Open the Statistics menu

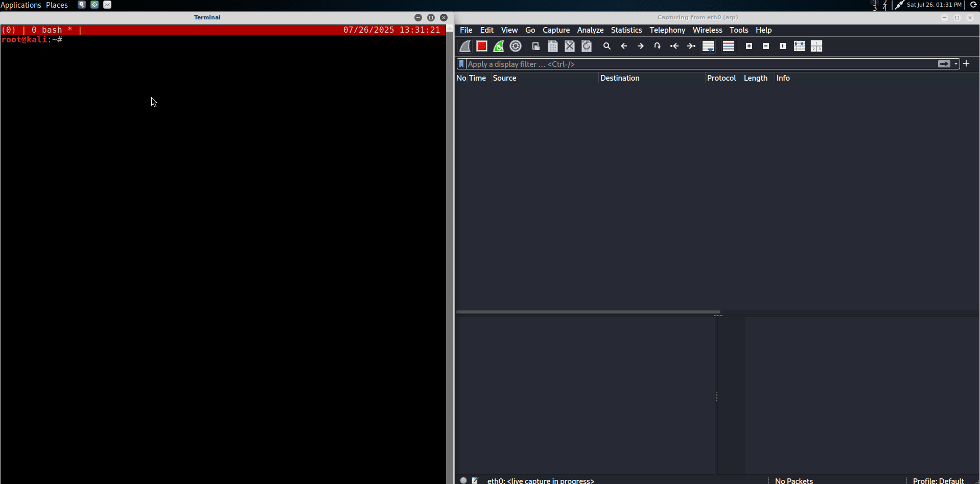click(626, 30)
